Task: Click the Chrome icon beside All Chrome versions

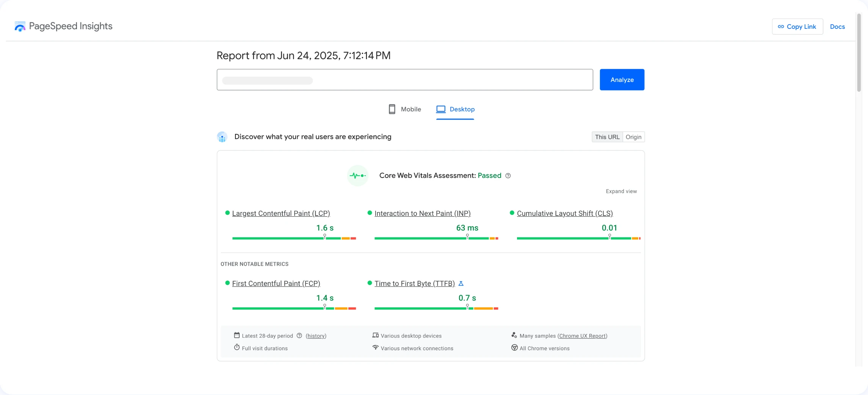Action: click(514, 348)
